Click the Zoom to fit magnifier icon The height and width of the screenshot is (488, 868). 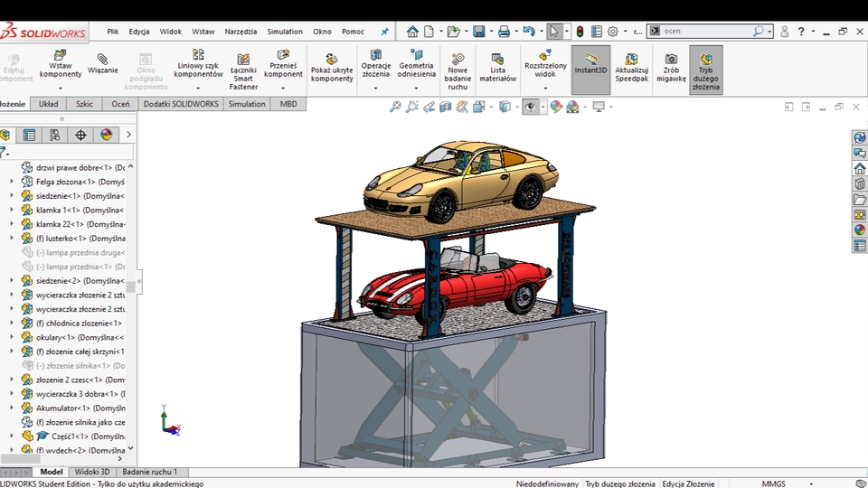click(x=395, y=107)
